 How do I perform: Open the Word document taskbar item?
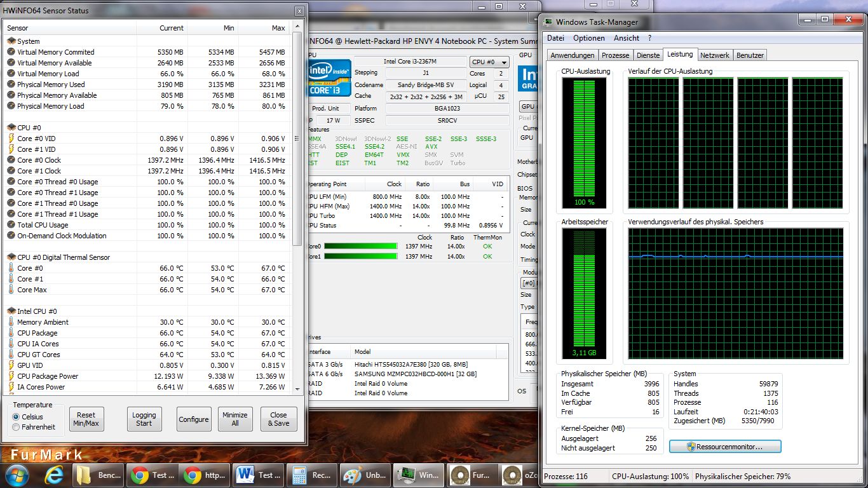point(258,475)
